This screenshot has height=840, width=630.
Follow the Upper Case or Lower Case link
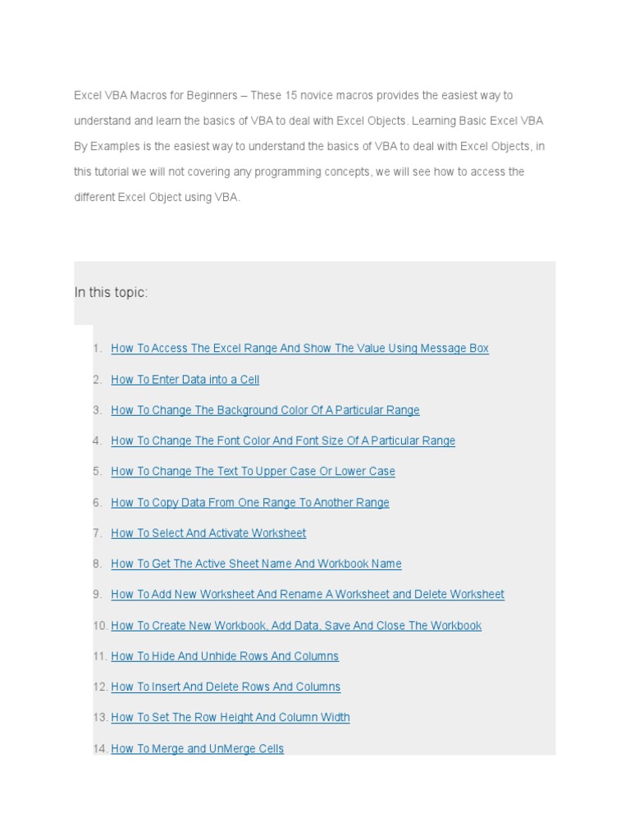pos(253,472)
